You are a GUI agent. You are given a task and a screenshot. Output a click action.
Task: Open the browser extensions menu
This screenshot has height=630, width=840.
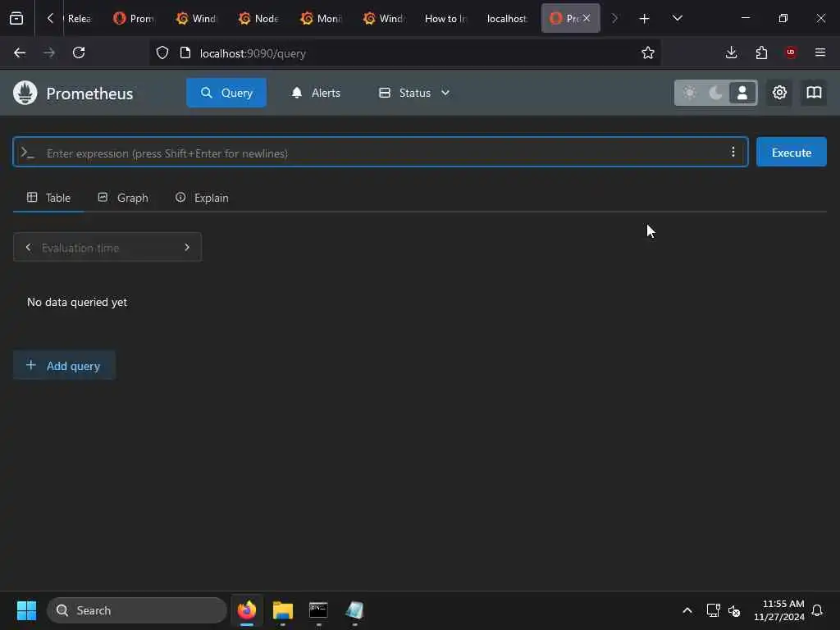[x=761, y=52]
